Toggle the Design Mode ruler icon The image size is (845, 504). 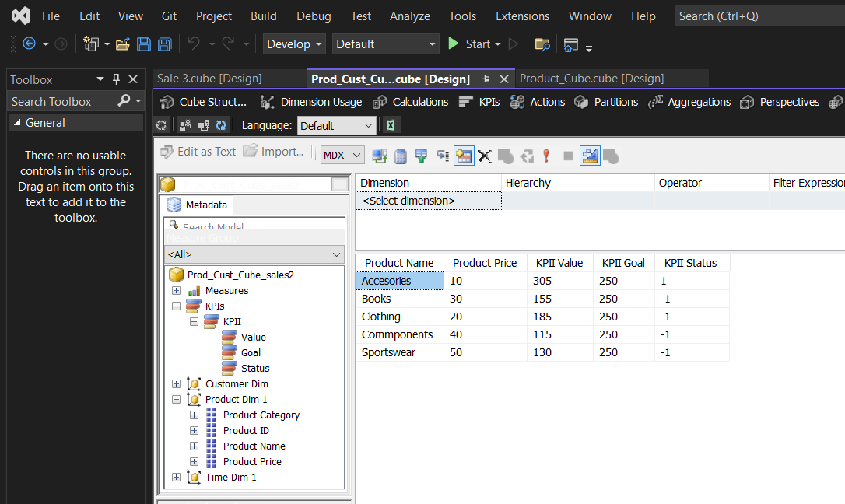pos(590,156)
